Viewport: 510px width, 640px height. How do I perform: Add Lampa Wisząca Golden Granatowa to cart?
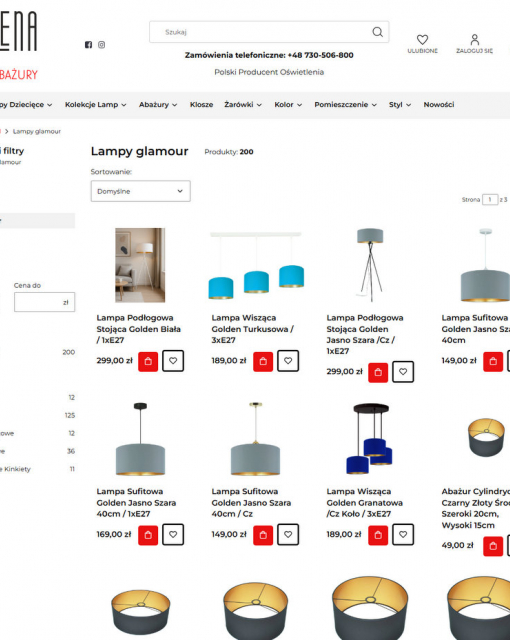point(378,535)
